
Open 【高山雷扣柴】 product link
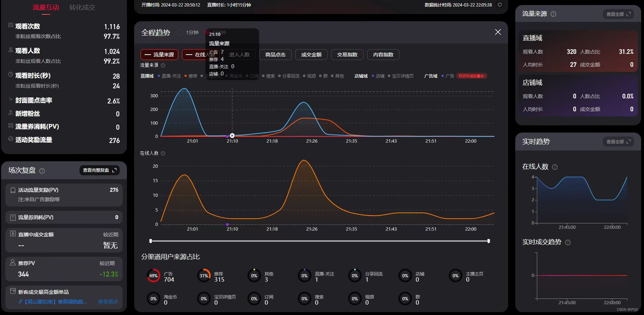click(x=55, y=302)
